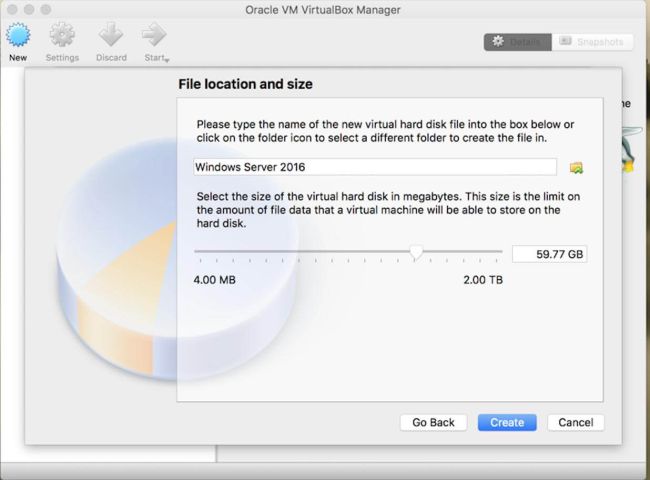Zoom the VirtualBox Manager window

(x=45, y=9)
